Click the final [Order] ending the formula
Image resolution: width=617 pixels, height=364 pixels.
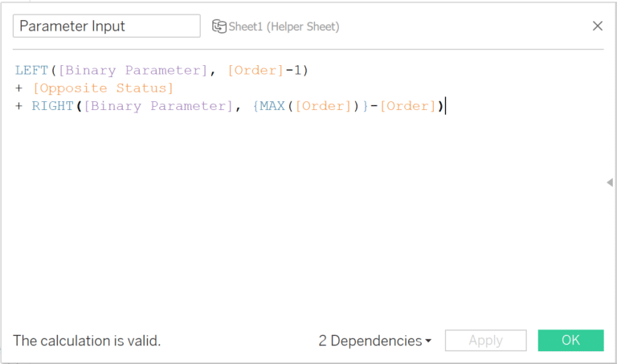click(407, 106)
